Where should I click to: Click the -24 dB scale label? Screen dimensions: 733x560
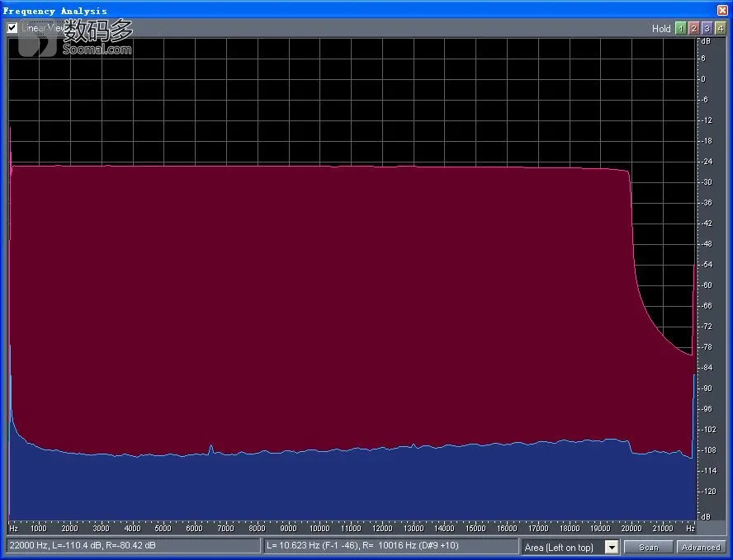(707, 162)
